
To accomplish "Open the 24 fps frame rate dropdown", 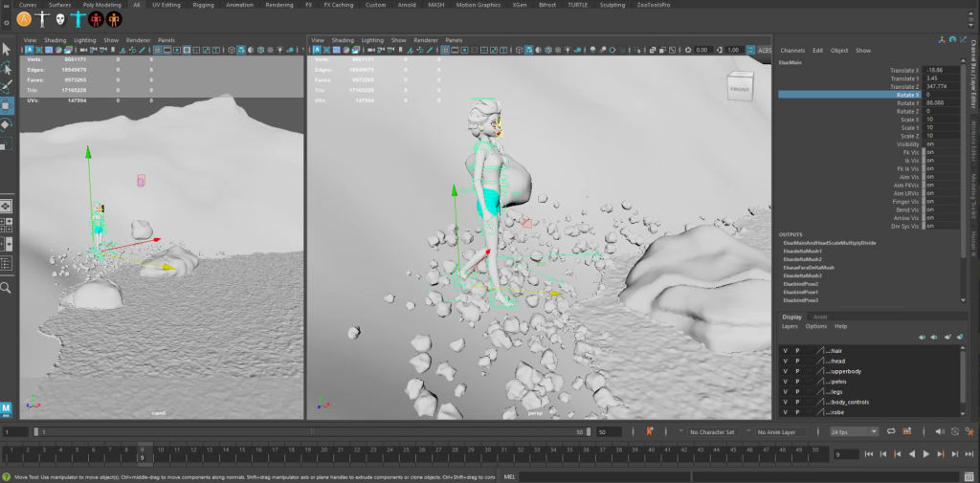I will coord(854,432).
